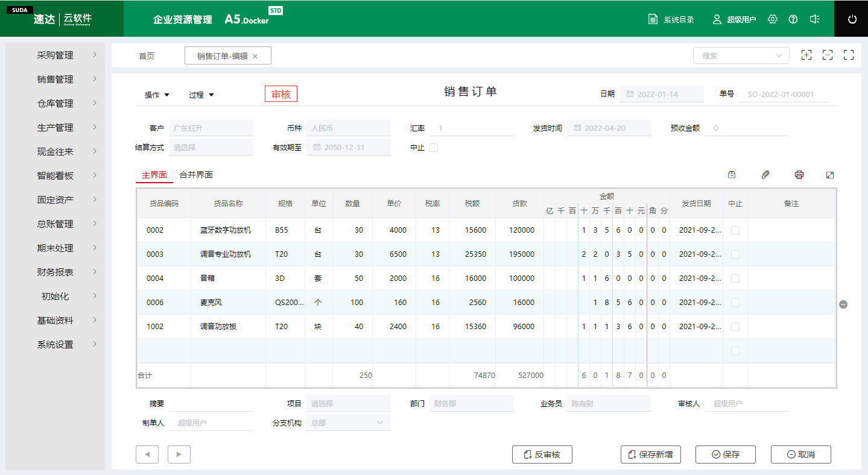This screenshot has width=868, height=475.
Task: Click the 反审核 button
Action: tap(542, 455)
